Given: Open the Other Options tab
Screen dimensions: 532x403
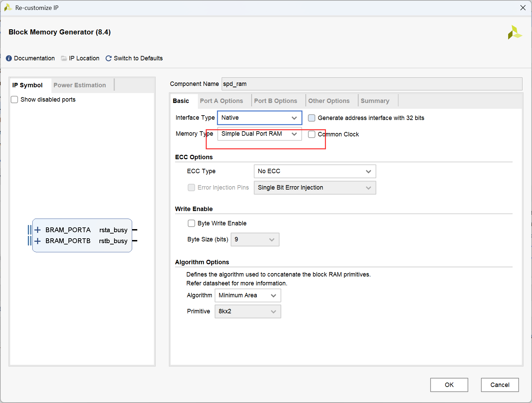Looking at the screenshot, I should click(329, 101).
